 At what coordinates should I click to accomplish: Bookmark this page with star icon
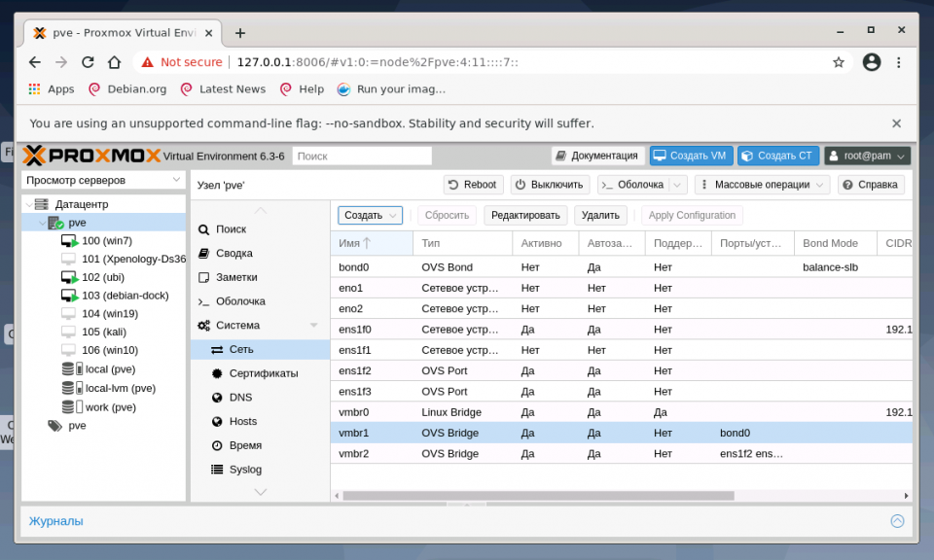coord(839,62)
